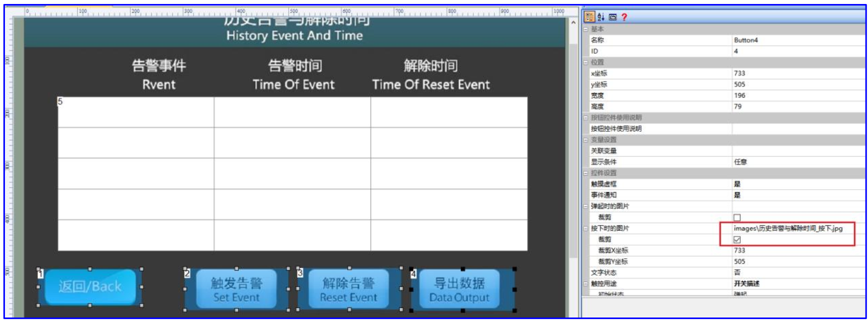Edit the y坐标 value 505
868x322 pixels.
(798, 85)
